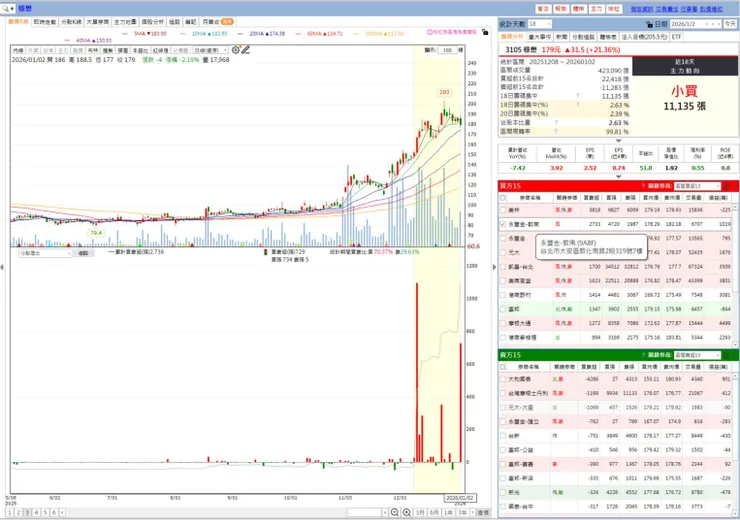Tick the select-all checkbox in 買方15 header
This screenshot has height=520, width=740.
coord(503,198)
